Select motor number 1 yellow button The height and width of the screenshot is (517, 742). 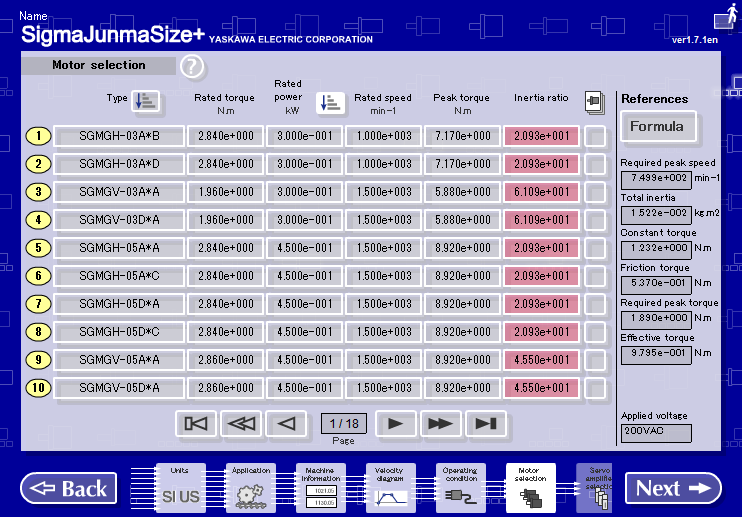38,136
